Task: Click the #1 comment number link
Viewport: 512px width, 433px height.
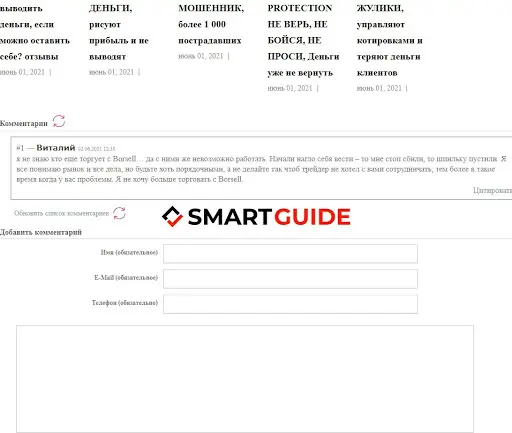Action: pyautogui.click(x=20, y=148)
